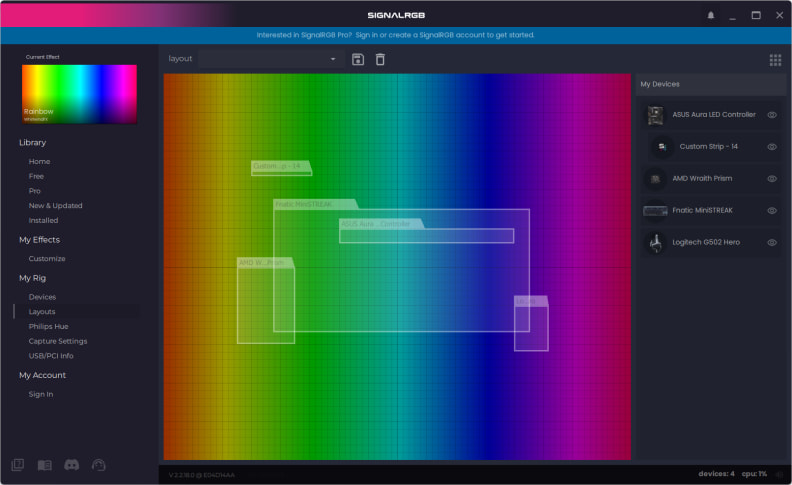Open the layout dropdown
The height and width of the screenshot is (485, 792).
click(271, 59)
